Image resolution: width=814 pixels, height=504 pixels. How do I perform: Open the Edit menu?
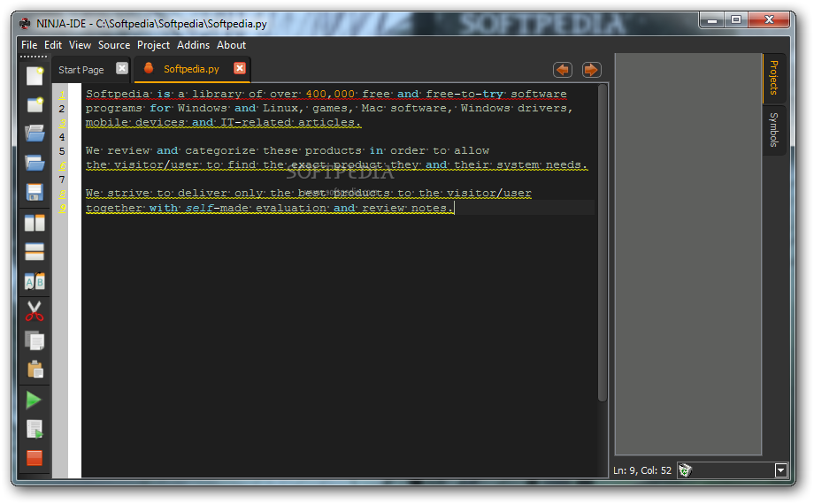pos(53,45)
